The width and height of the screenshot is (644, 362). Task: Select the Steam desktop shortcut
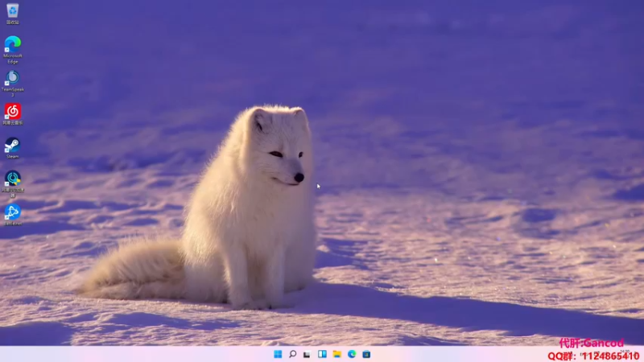click(12, 148)
